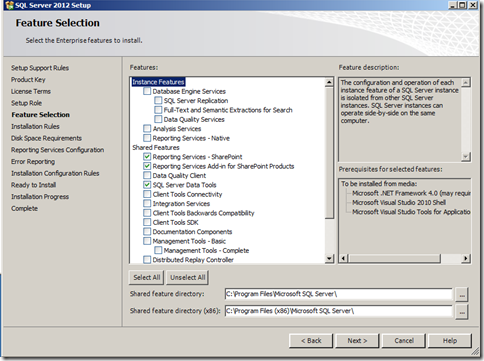The image size is (484, 361).
Task: Click Installation Progress step
Action: (40, 197)
